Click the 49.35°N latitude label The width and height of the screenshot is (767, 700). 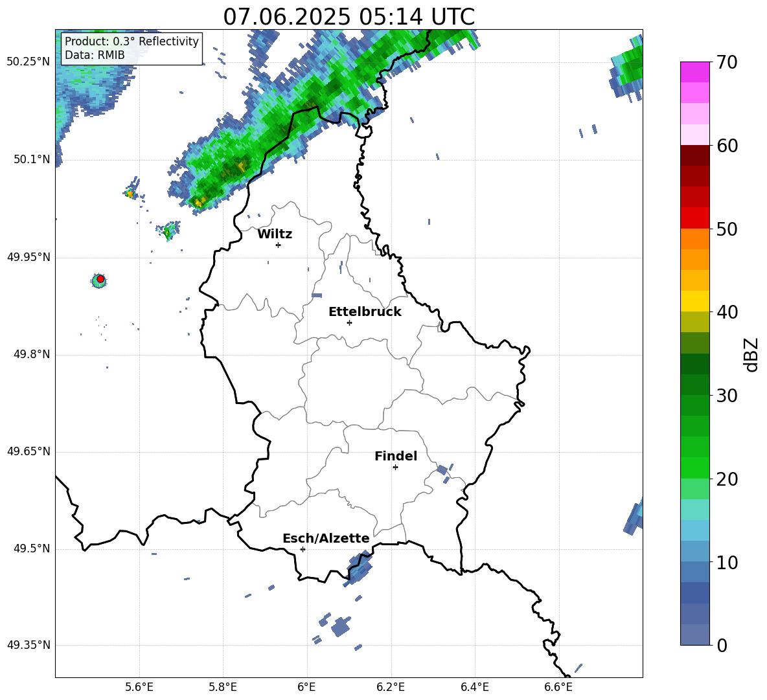point(29,645)
